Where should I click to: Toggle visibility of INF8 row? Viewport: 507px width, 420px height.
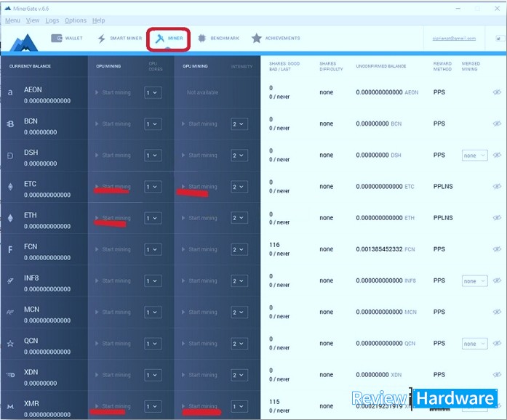pyautogui.click(x=497, y=280)
